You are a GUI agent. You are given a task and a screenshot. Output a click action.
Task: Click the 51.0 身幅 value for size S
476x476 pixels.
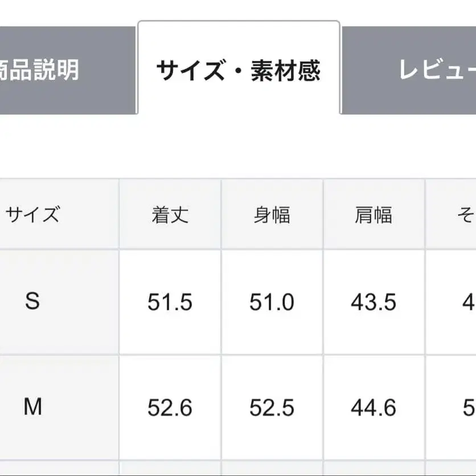[272, 303]
